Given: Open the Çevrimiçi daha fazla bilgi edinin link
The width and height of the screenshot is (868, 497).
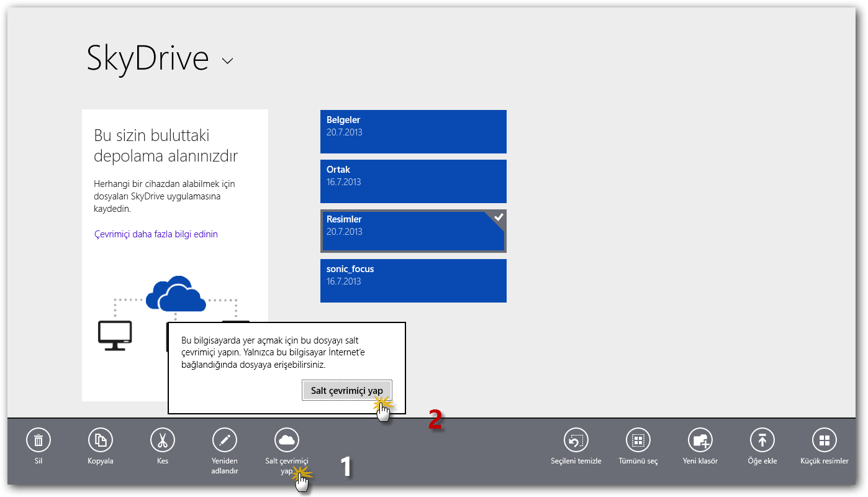Looking at the screenshot, I should 156,234.
